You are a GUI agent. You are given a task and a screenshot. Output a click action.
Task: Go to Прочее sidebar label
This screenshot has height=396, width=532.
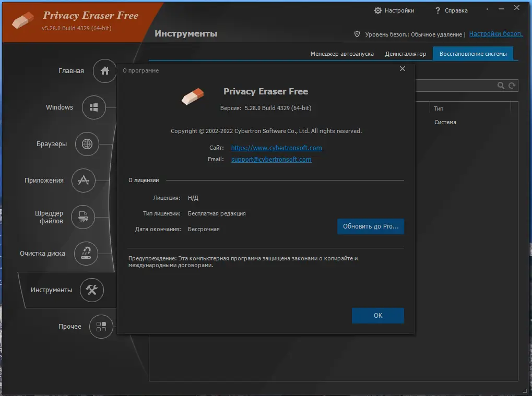(69, 327)
